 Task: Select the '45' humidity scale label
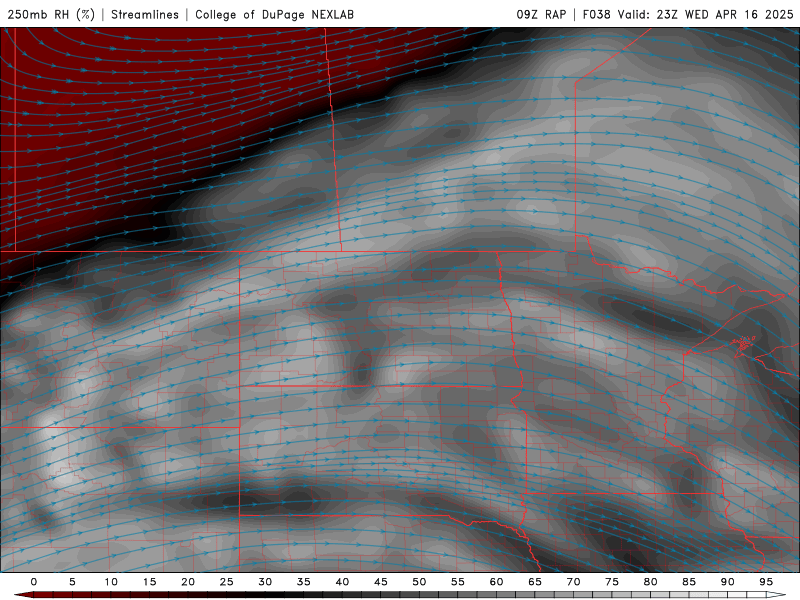(381, 582)
